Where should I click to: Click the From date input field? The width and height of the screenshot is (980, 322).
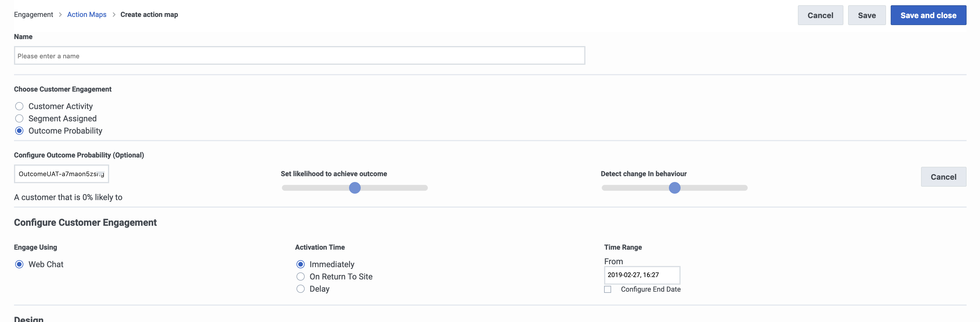(642, 275)
